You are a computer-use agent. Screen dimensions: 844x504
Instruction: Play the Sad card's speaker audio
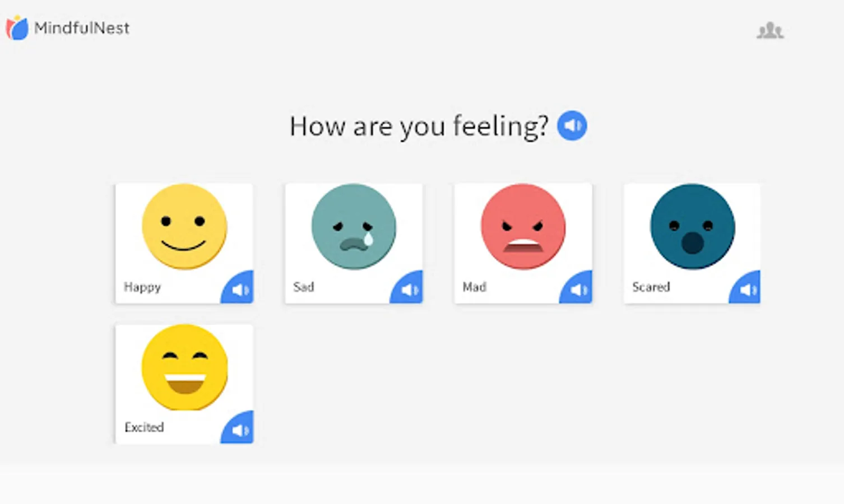coord(408,288)
